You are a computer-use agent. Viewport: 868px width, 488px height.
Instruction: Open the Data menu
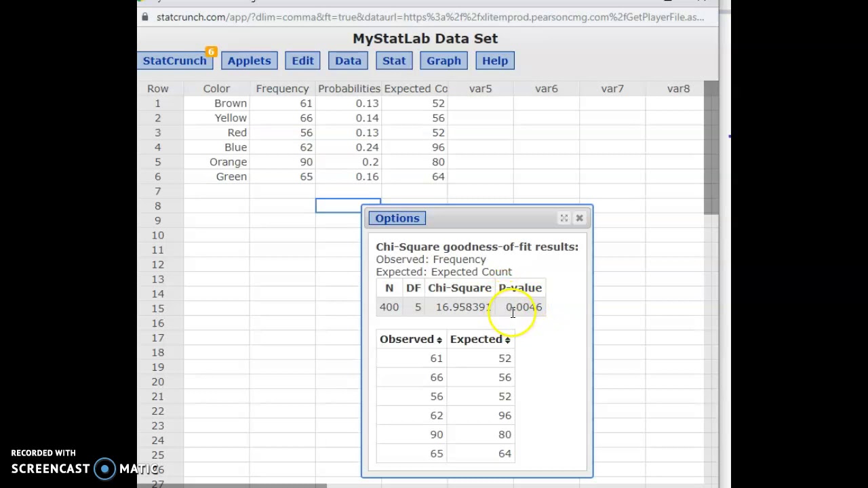[x=348, y=61]
